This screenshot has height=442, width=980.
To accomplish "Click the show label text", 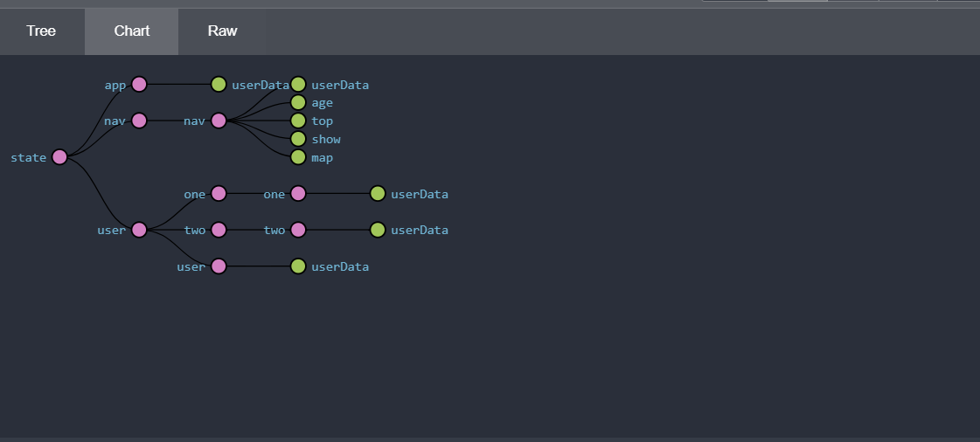I will [326, 139].
